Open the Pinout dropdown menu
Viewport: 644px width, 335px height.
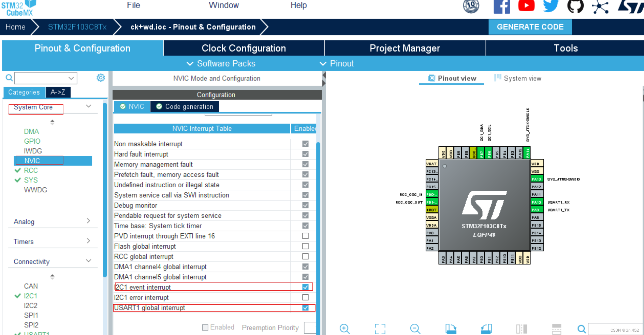pos(337,63)
